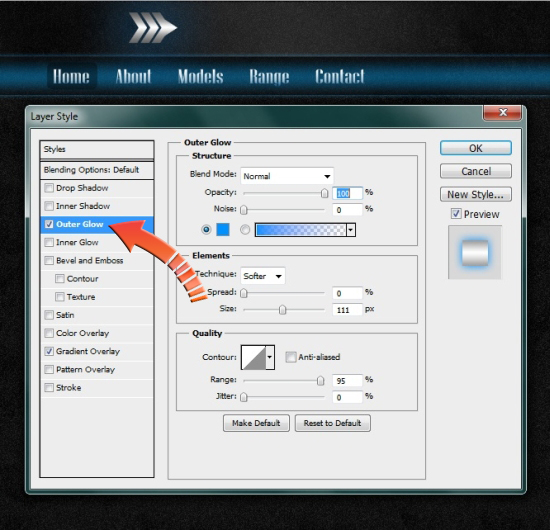This screenshot has height=530, width=550.
Task: Click the Jitter value field
Action: tap(347, 397)
